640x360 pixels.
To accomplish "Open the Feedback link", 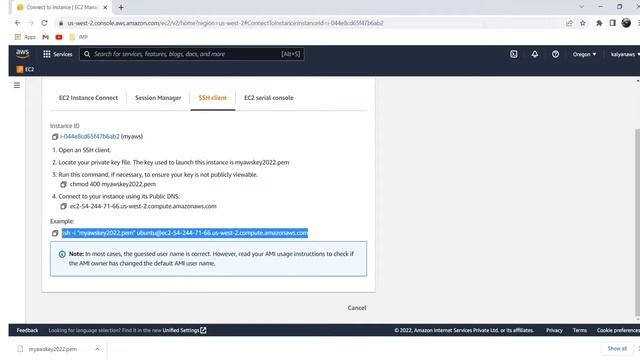I will 27,330.
